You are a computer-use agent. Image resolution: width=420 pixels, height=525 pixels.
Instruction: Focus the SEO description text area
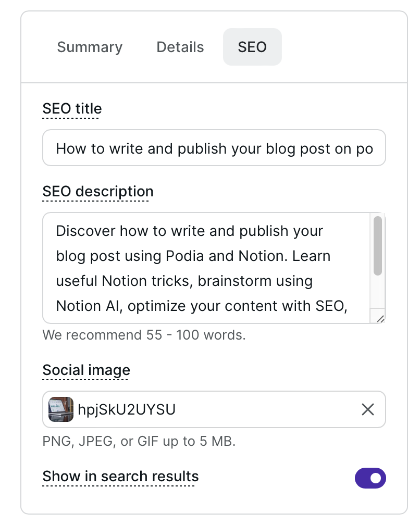pos(208,268)
